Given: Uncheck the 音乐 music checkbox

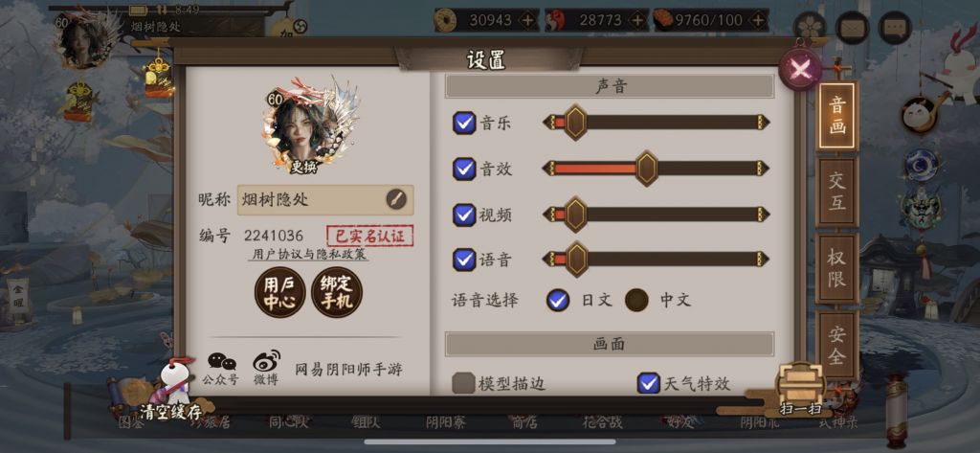Looking at the screenshot, I should [x=464, y=123].
